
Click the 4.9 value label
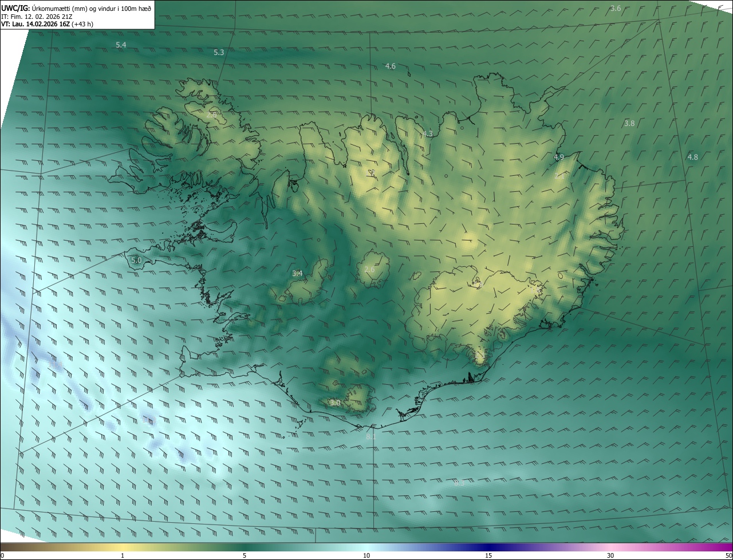tap(559, 157)
